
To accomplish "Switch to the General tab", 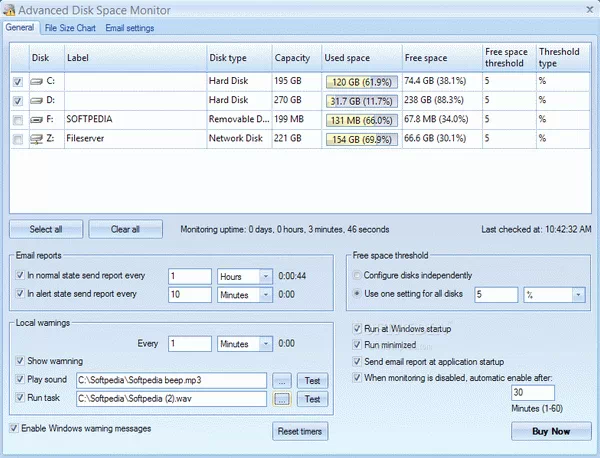I will 20,28.
